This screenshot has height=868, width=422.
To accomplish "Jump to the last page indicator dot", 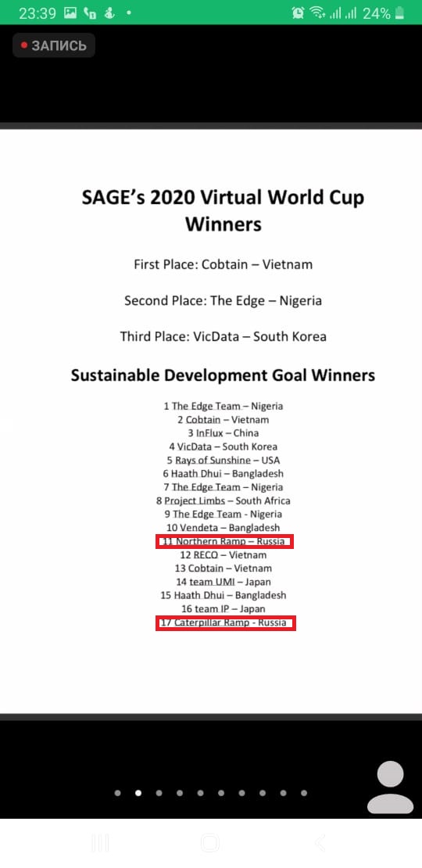I will 304,793.
